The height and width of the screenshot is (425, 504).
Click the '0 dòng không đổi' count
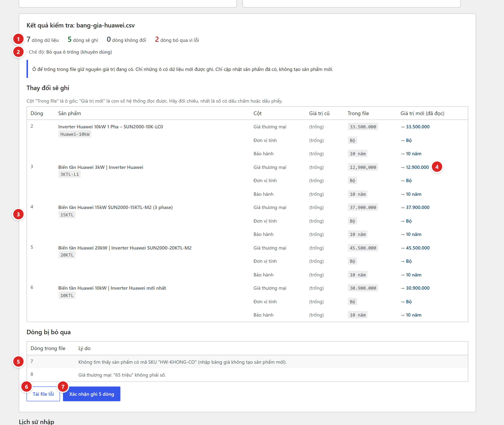click(126, 40)
